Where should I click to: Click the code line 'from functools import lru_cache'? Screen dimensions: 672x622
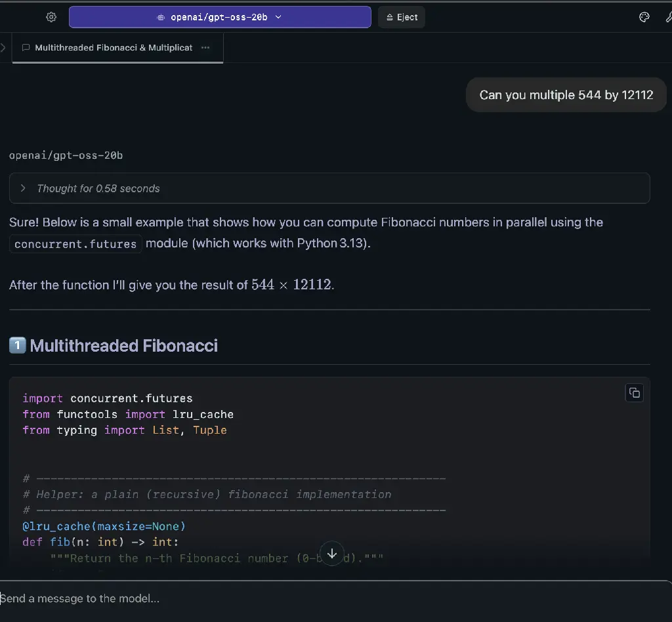tap(128, 414)
